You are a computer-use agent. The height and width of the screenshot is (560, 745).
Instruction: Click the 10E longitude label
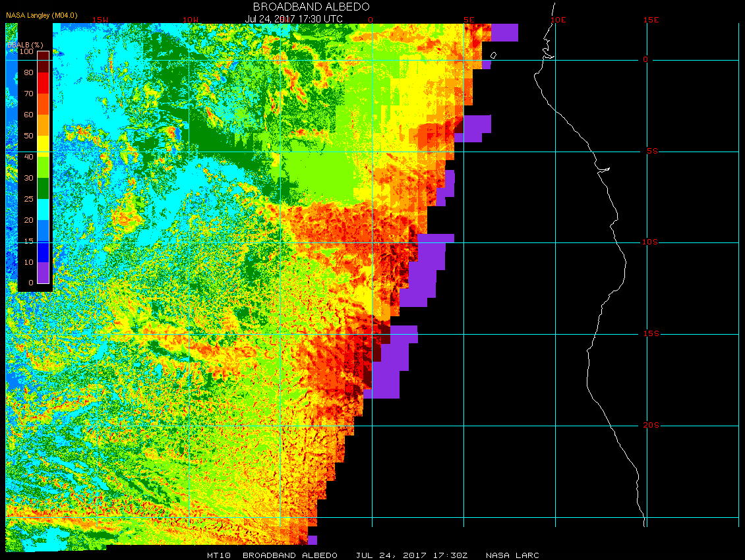[x=558, y=20]
